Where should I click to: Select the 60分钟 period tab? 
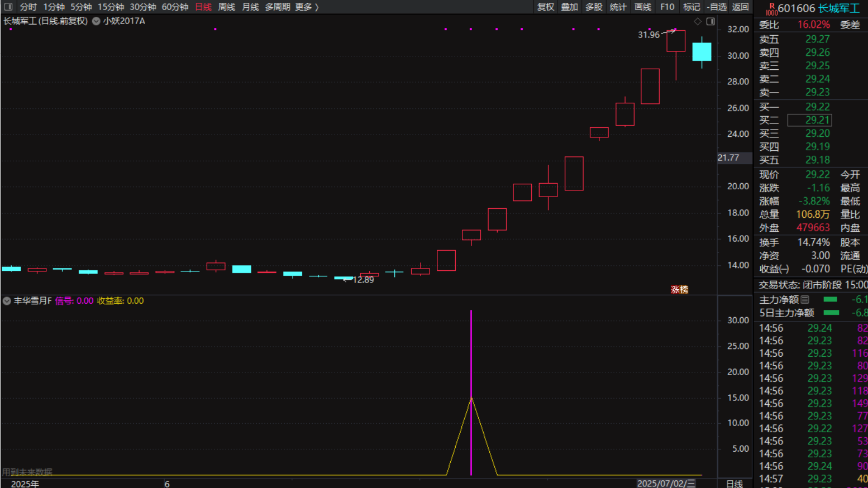[x=175, y=7]
